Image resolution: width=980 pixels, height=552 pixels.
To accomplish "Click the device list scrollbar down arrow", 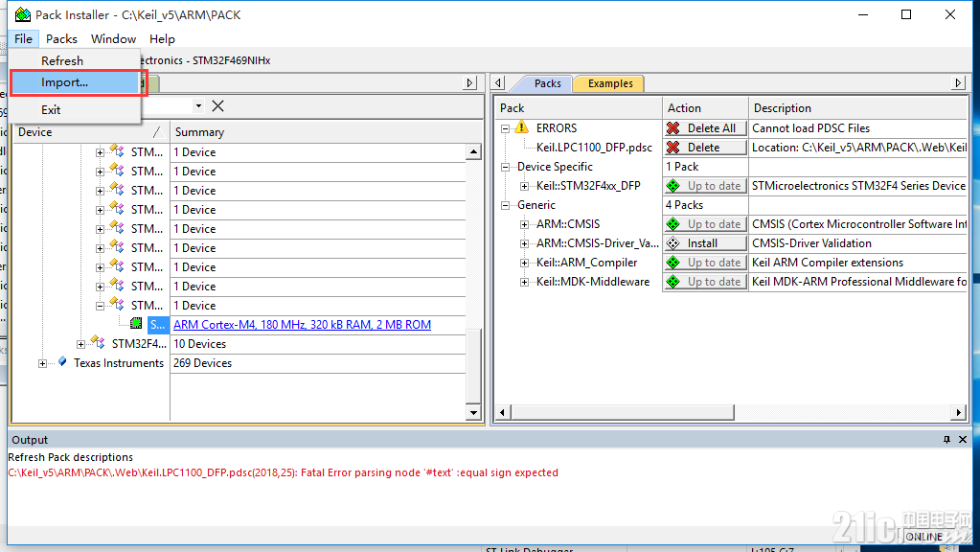I will coord(473,412).
